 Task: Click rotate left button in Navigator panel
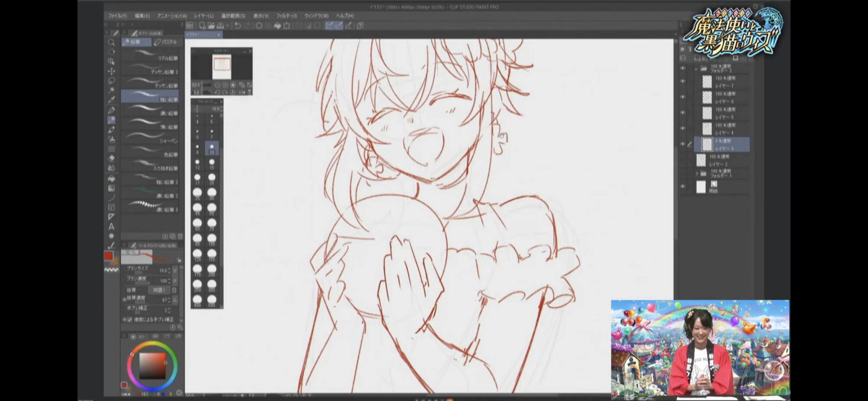(x=217, y=92)
